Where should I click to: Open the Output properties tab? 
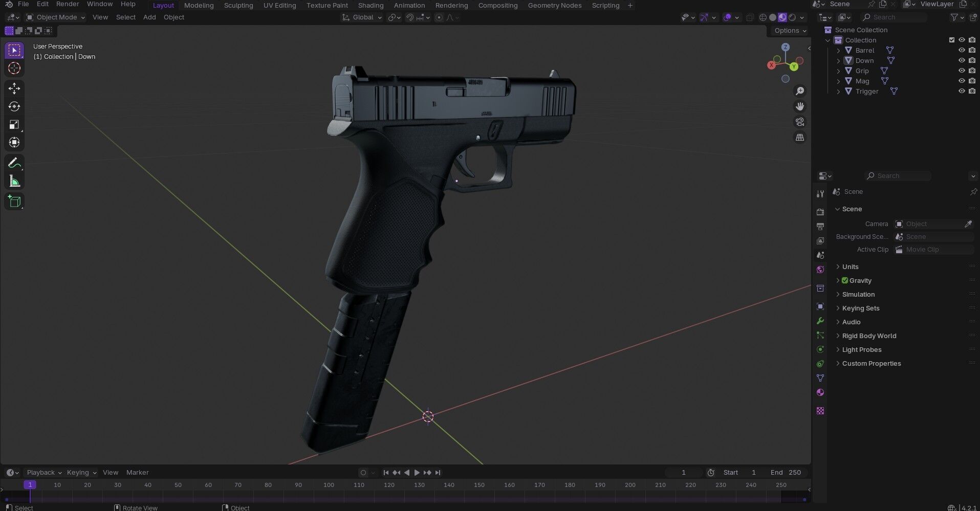820,226
